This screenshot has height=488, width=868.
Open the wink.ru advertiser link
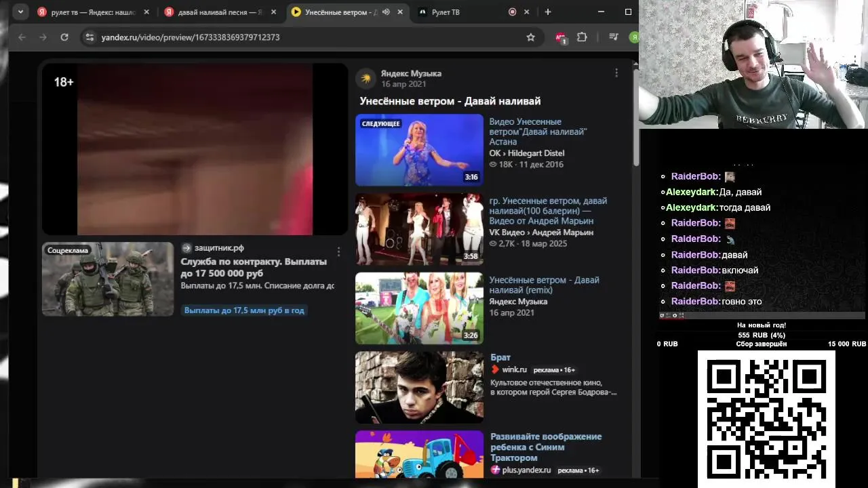pyautogui.click(x=514, y=369)
